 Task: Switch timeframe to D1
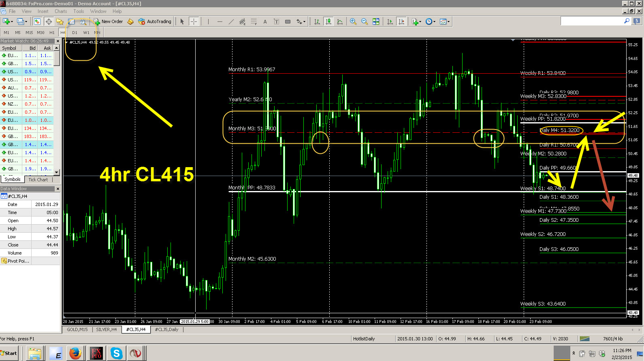click(x=75, y=32)
